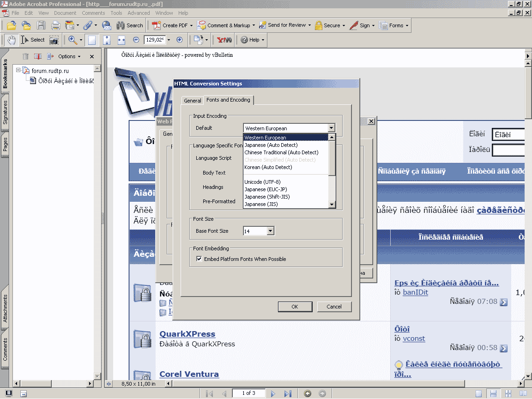Select the forum.rudtp.ru bookmark

tap(50, 71)
